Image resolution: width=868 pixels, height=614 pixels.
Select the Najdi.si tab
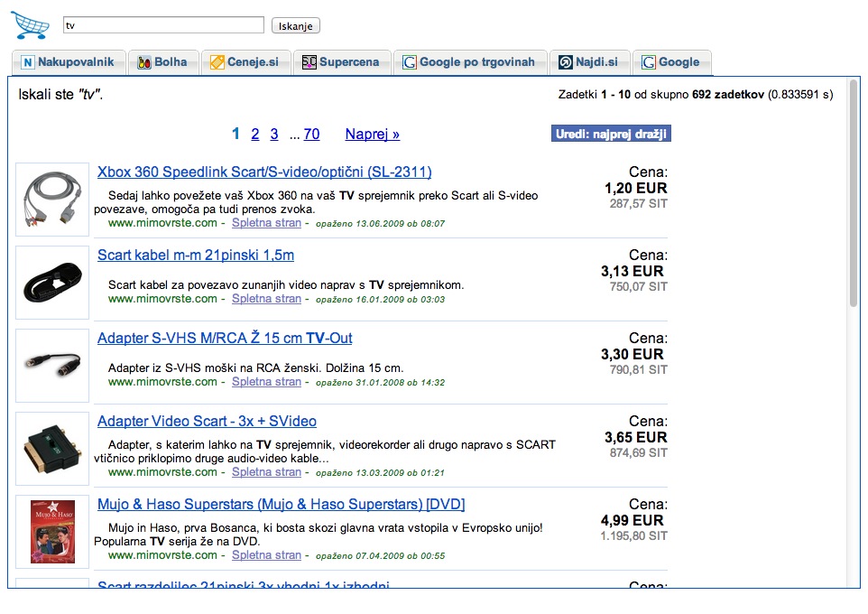[589, 62]
